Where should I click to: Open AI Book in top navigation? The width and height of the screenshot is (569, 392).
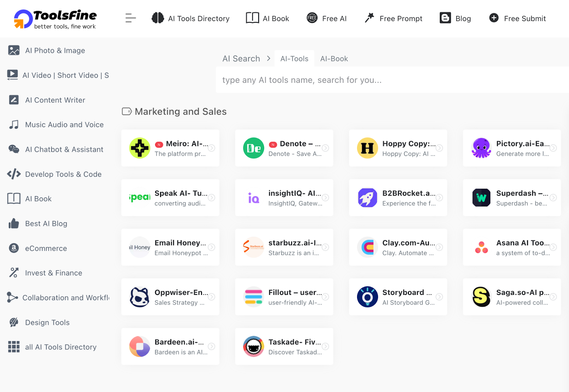point(276,18)
